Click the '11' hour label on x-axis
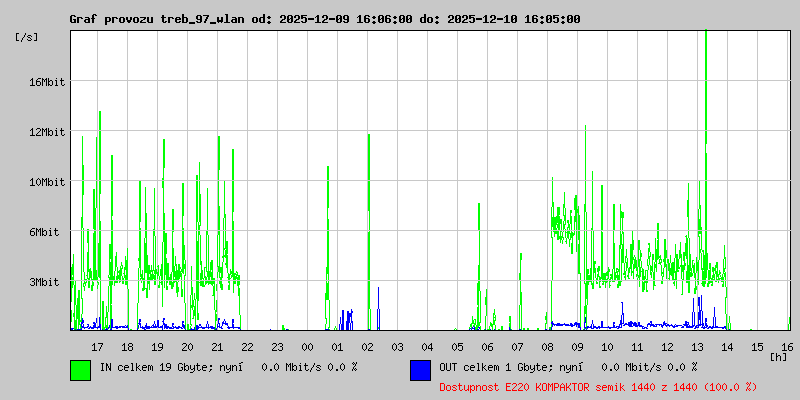Screen dimensions: 800x400 click(637, 347)
